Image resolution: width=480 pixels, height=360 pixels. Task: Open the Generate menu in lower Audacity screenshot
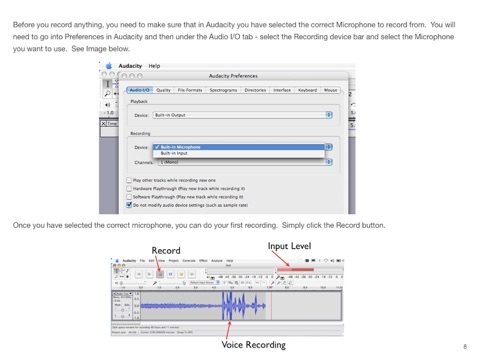pos(189,261)
